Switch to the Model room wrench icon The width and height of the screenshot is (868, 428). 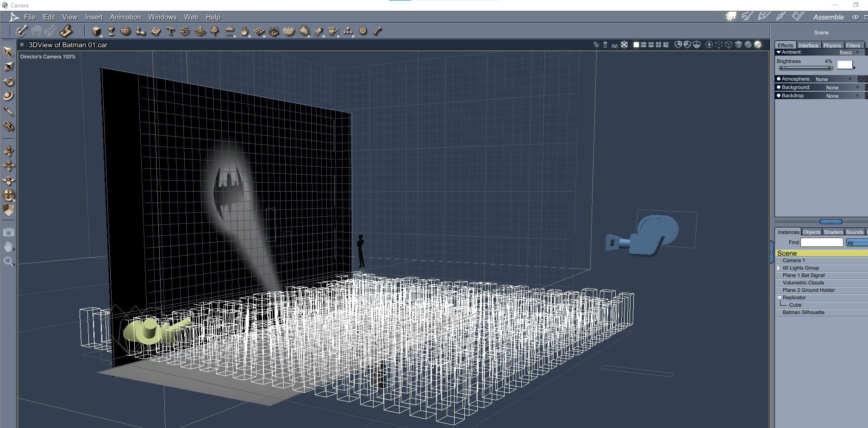[747, 17]
